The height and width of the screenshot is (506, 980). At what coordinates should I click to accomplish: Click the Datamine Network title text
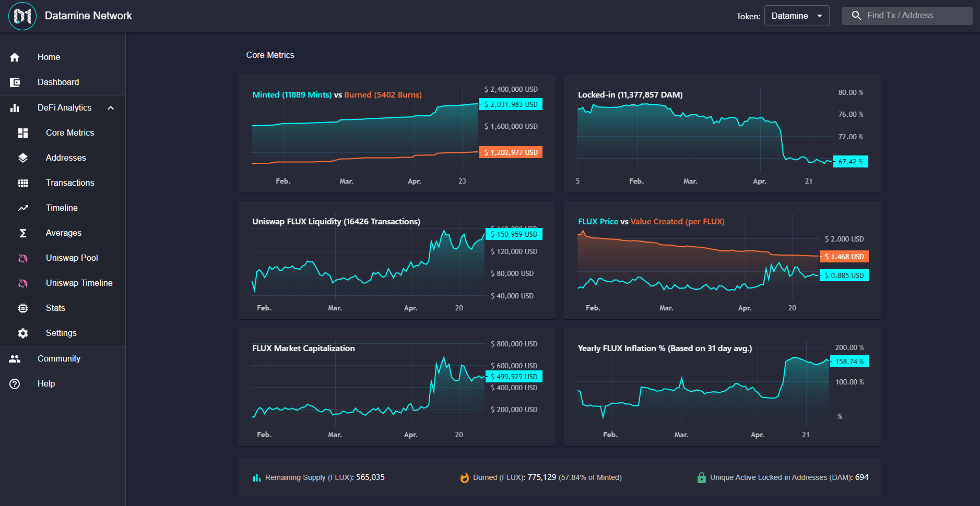pos(88,16)
